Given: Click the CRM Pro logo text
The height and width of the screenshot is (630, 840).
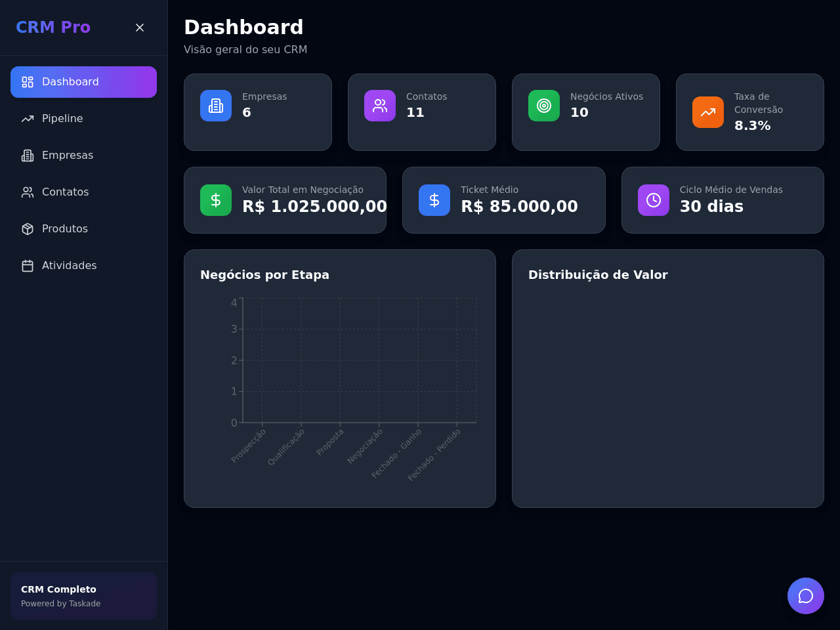Looking at the screenshot, I should (x=53, y=28).
